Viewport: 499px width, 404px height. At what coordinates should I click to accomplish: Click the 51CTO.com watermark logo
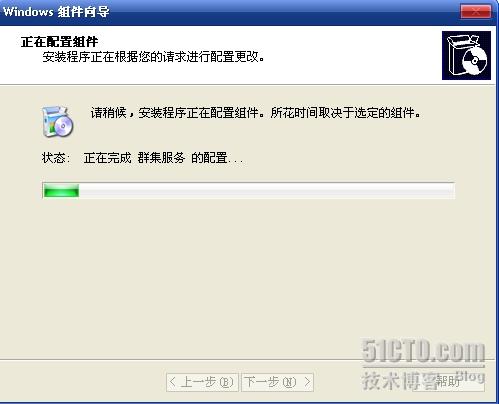423,351
